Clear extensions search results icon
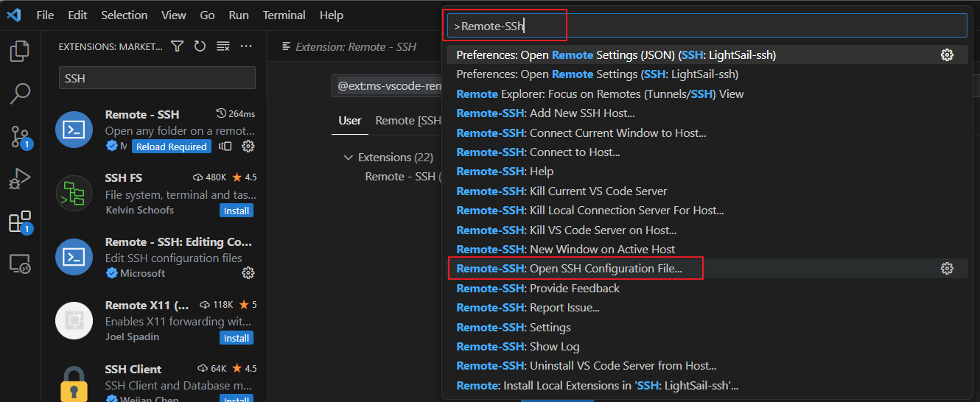The height and width of the screenshot is (402, 980). click(x=223, y=46)
